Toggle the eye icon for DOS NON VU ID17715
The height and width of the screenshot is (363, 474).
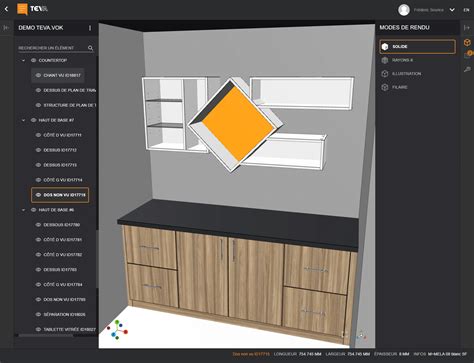(x=38, y=195)
